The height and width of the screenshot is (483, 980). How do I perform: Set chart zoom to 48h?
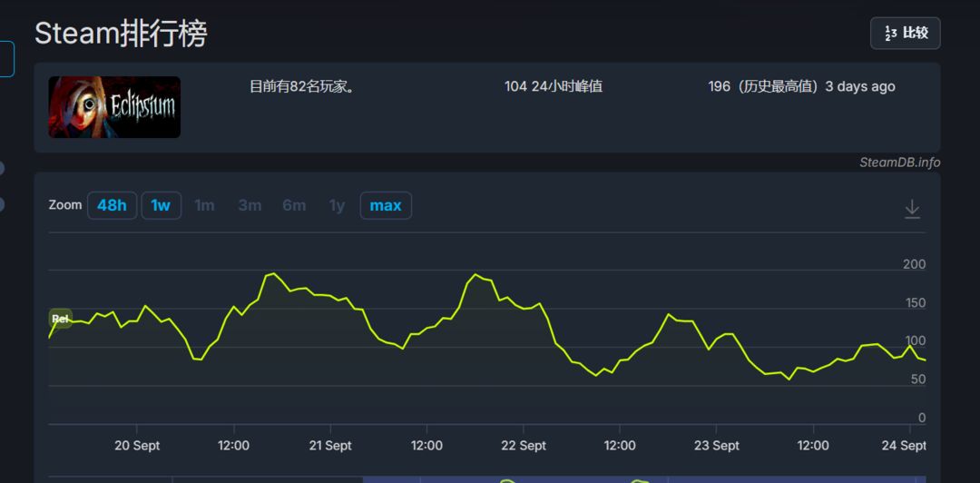(112, 205)
